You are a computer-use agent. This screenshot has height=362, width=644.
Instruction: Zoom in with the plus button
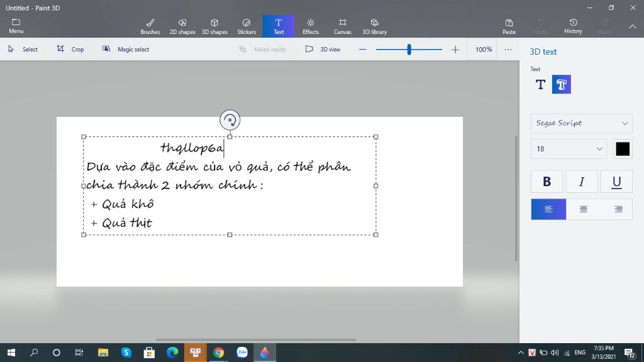click(455, 50)
